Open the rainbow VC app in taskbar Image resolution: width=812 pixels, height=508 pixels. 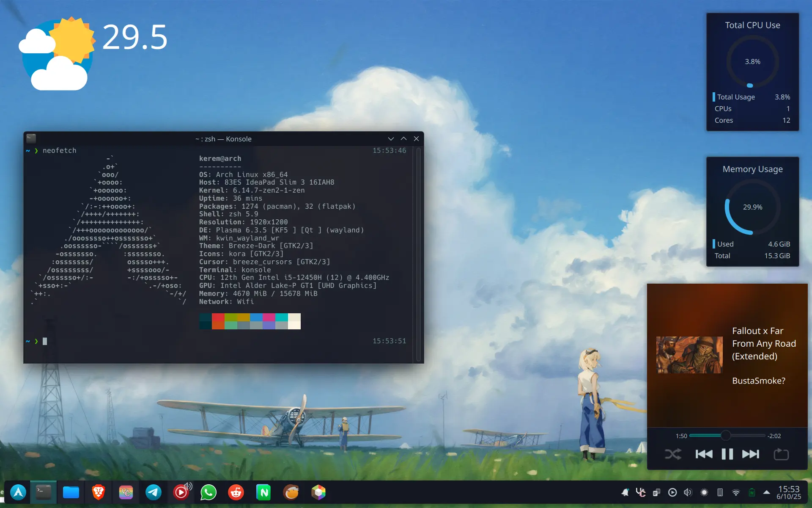tap(126, 492)
